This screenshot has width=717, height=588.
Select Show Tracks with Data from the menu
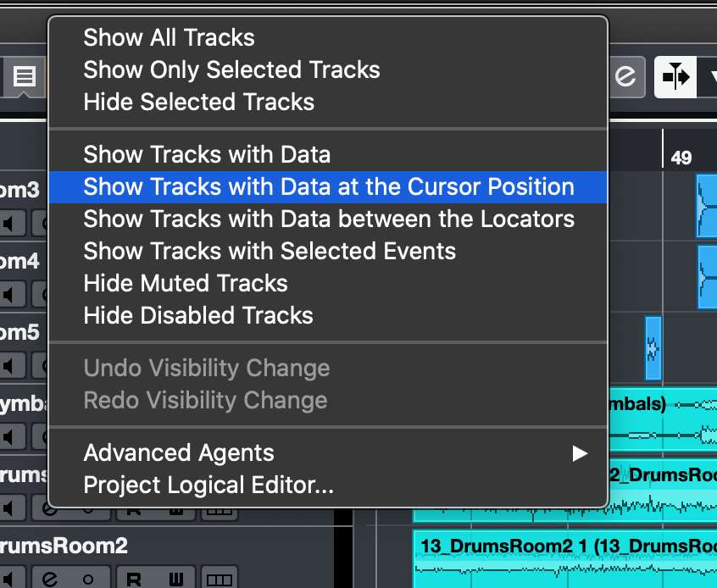[x=207, y=154]
